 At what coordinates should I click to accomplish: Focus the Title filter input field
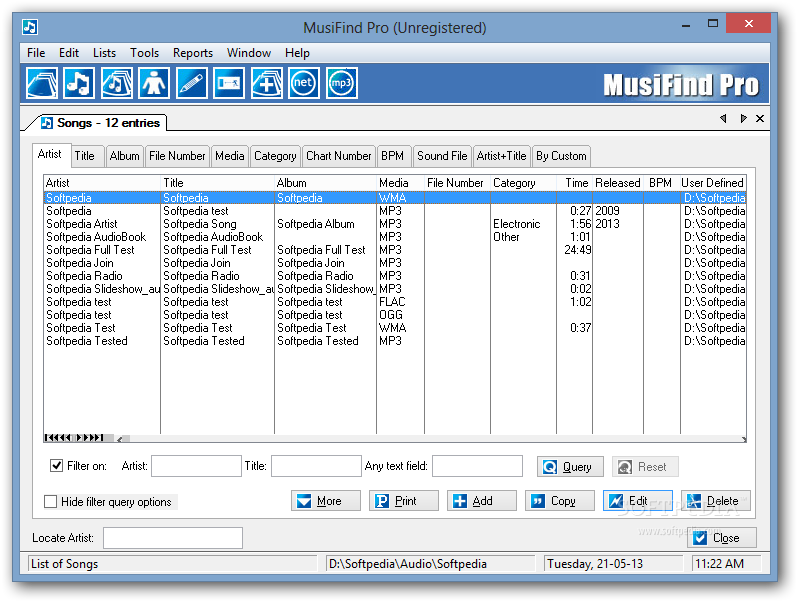(316, 466)
